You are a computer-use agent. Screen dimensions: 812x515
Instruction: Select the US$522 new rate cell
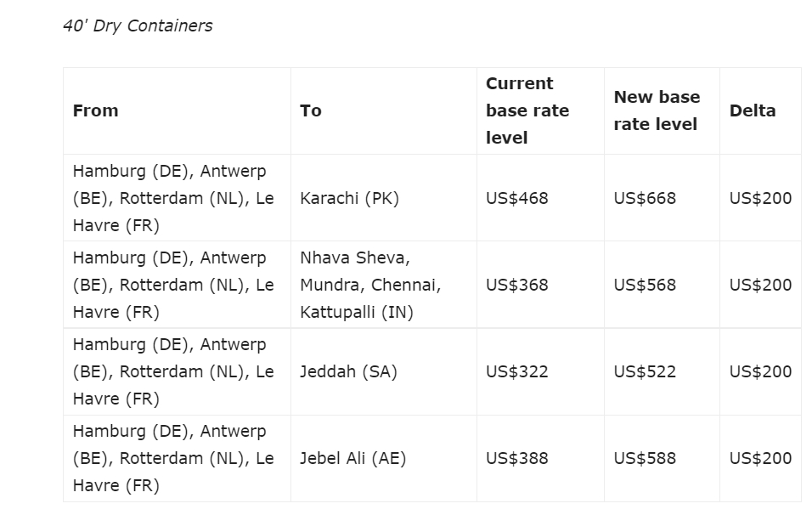tap(645, 371)
